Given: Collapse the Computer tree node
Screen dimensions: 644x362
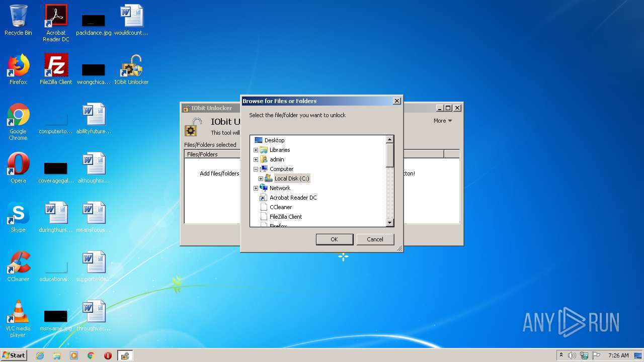Looking at the screenshot, I should (256, 169).
